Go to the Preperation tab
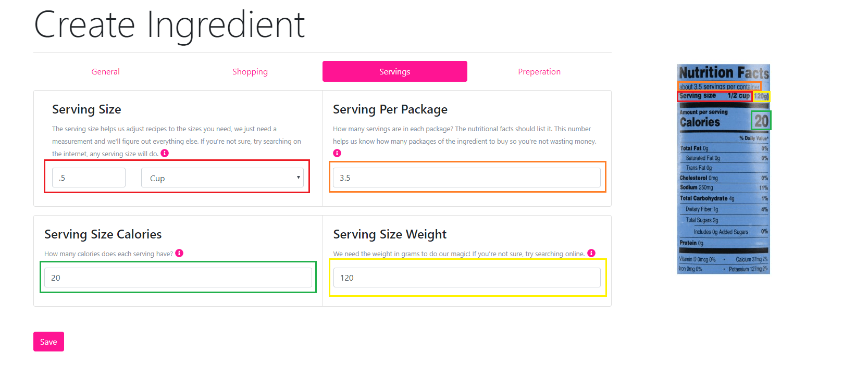 (539, 72)
